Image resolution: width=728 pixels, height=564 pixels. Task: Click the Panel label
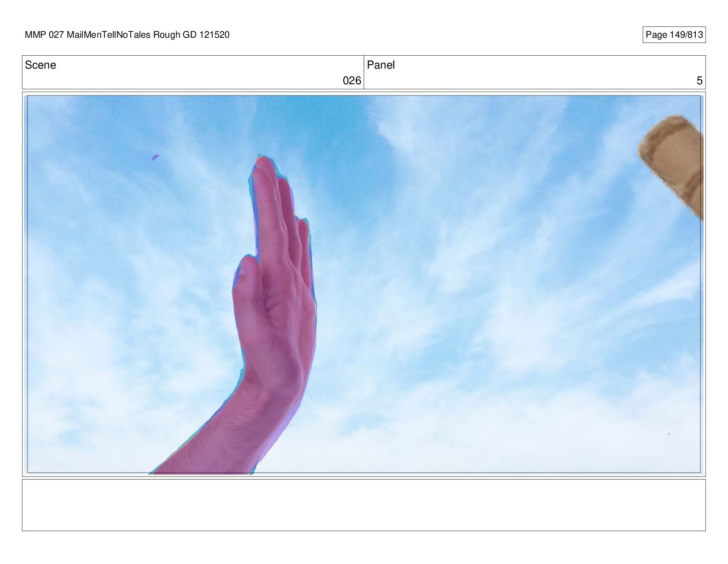coord(381,65)
